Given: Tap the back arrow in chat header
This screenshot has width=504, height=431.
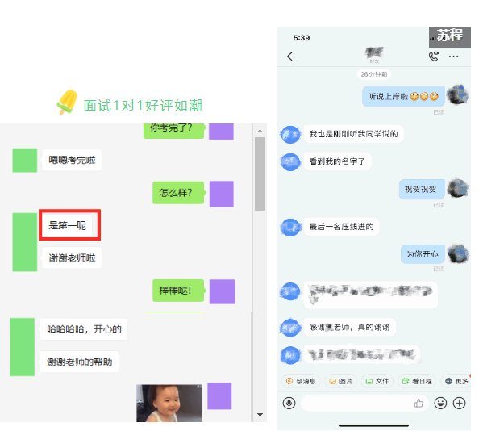Looking at the screenshot, I should tap(290, 56).
